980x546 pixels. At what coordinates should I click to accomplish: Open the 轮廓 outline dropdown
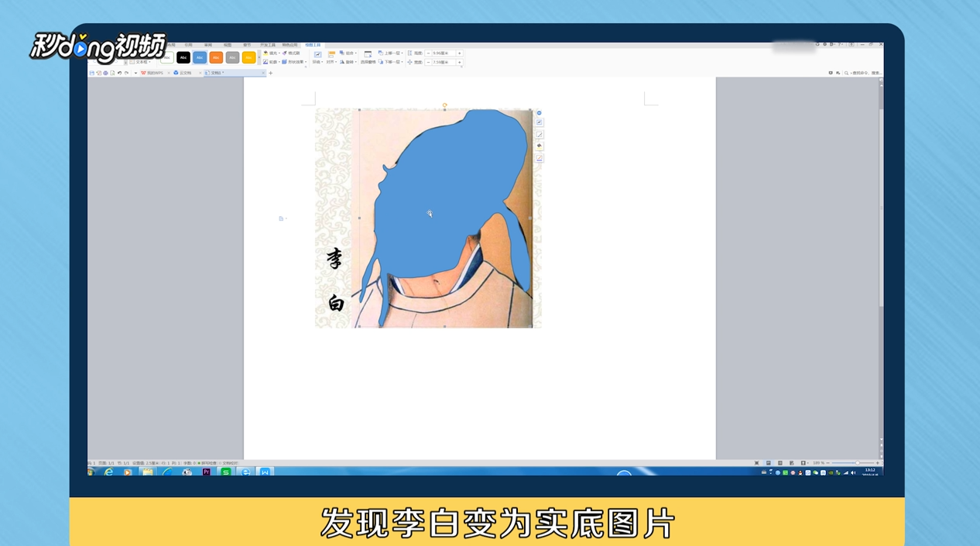point(272,62)
